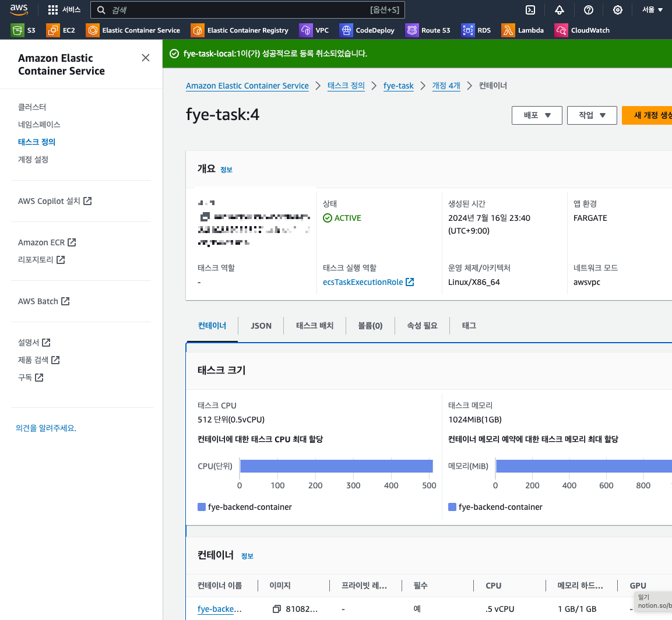This screenshot has height=620, width=672.
Task: Click the Route 53 shortcut icon
Action: tap(411, 30)
